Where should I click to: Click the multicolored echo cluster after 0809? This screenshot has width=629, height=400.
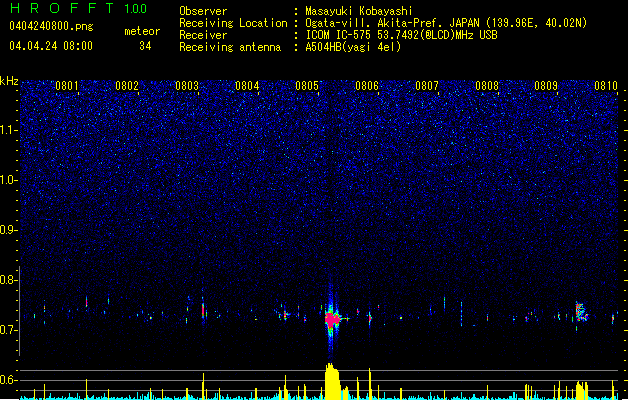tap(581, 312)
